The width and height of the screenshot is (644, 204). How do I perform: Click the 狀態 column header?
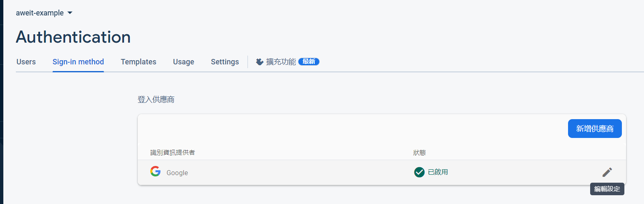pos(419,153)
